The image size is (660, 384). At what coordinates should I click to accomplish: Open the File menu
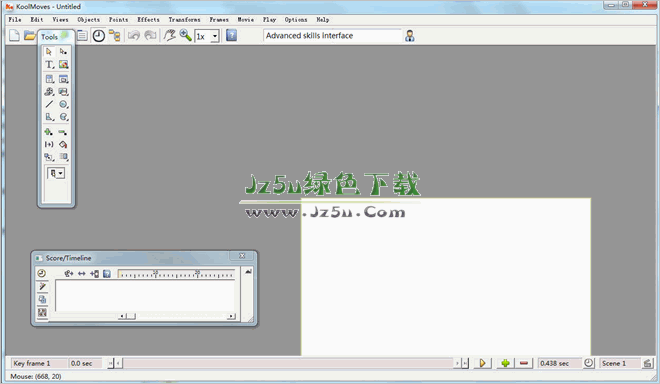point(15,20)
